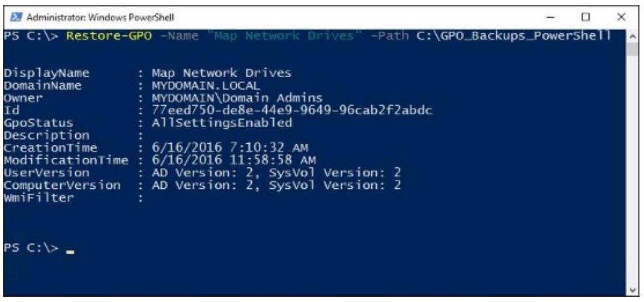Click the AllSettingsEnabled status value
The height and width of the screenshot is (302, 644).
pos(222,122)
